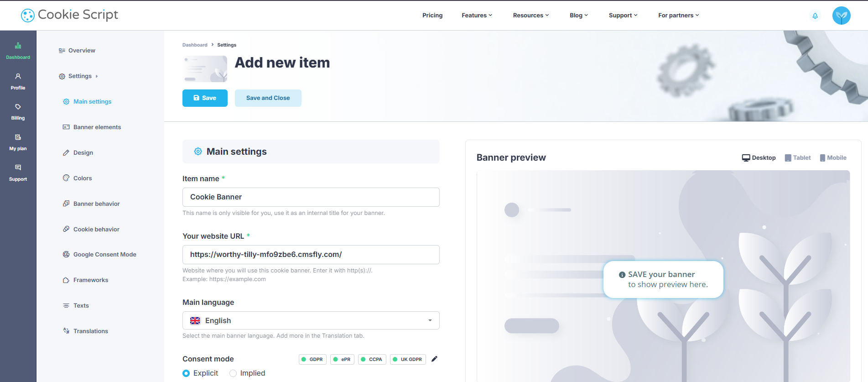The height and width of the screenshot is (382, 868).
Task: Open Banner behavior settings
Action: [97, 204]
